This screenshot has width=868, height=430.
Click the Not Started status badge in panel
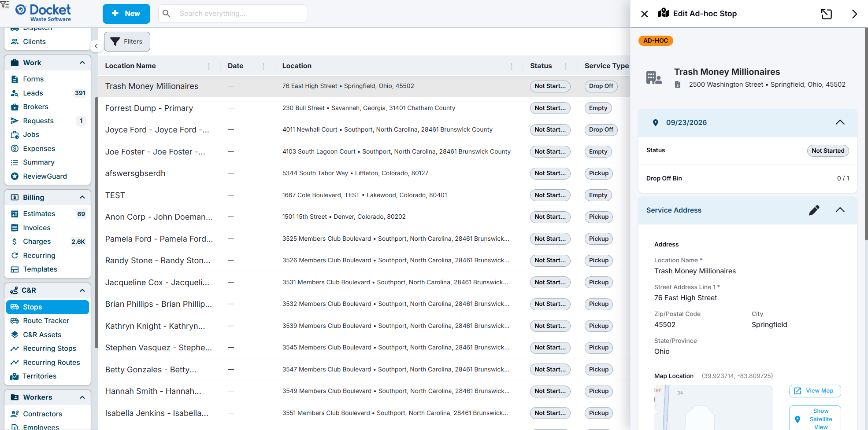(x=828, y=151)
